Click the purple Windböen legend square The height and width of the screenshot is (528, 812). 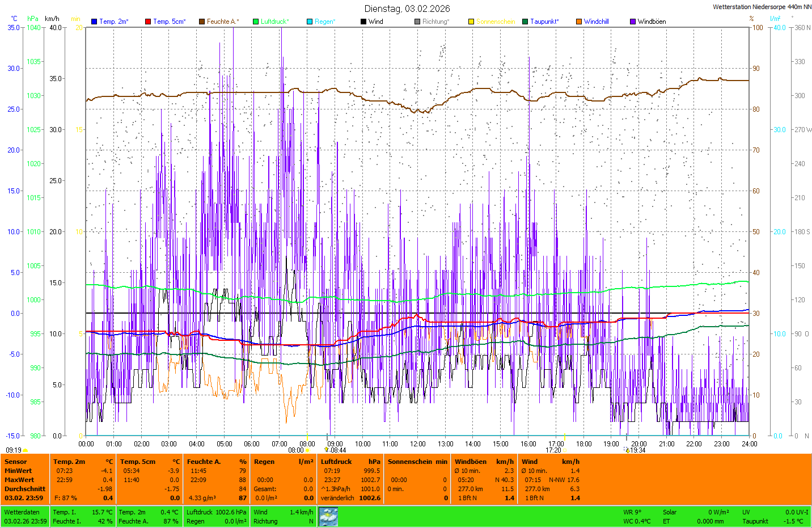[x=633, y=22]
